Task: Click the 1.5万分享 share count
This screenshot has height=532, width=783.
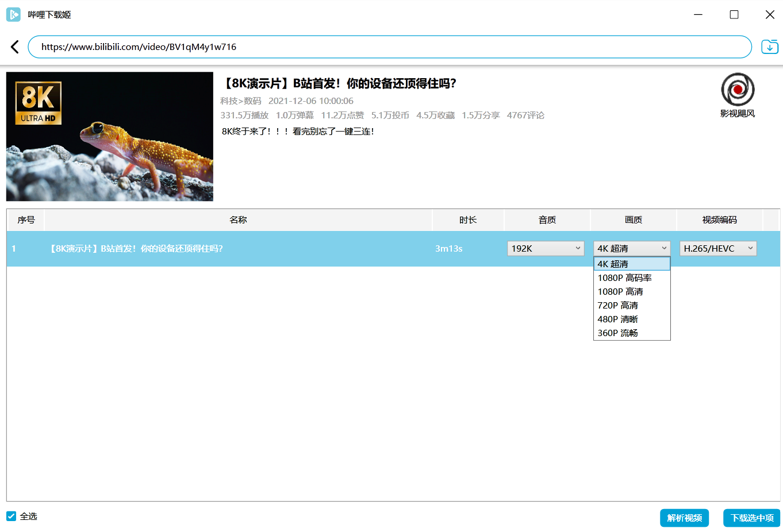Action: tap(481, 115)
